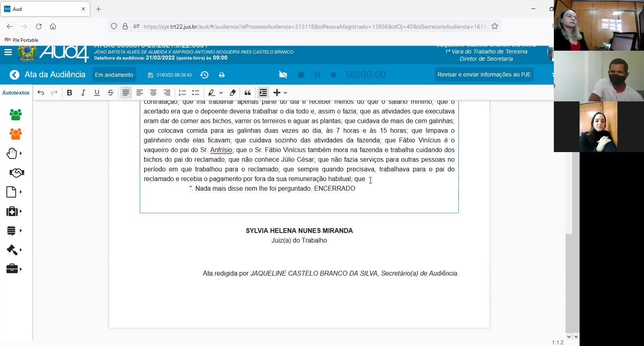Place cursor after 'habitual; que' in text
Viewport: 644px width, 346px height.
tap(365, 179)
